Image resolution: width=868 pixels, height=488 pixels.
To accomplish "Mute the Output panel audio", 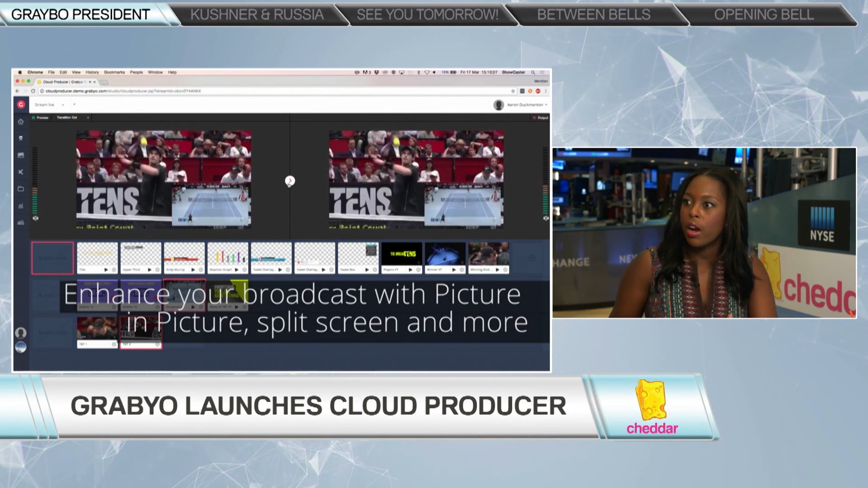I will point(545,218).
